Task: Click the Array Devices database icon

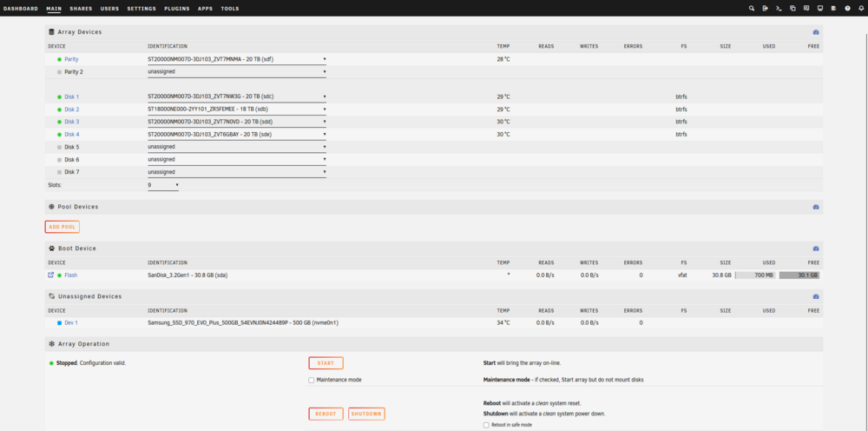Action: (51, 32)
